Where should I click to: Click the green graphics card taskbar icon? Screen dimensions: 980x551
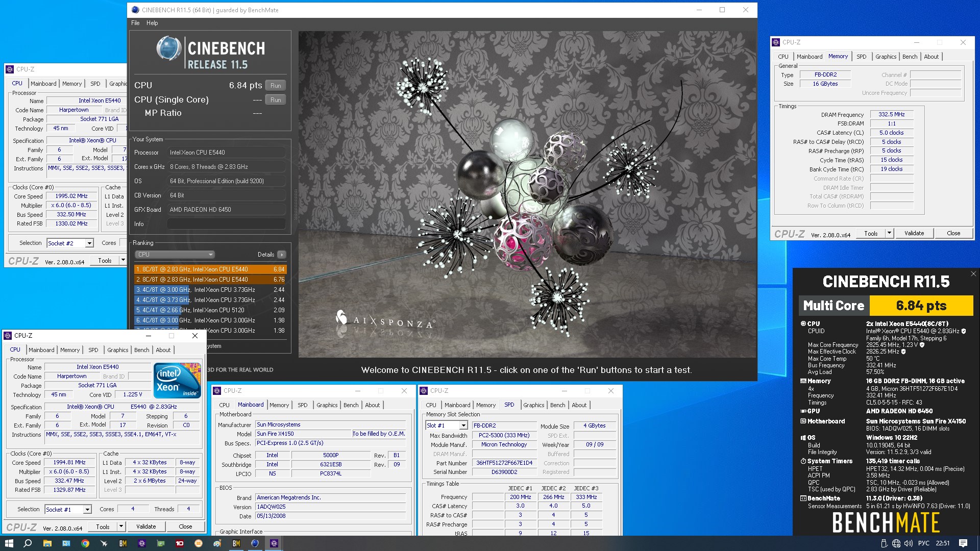pos(161,543)
